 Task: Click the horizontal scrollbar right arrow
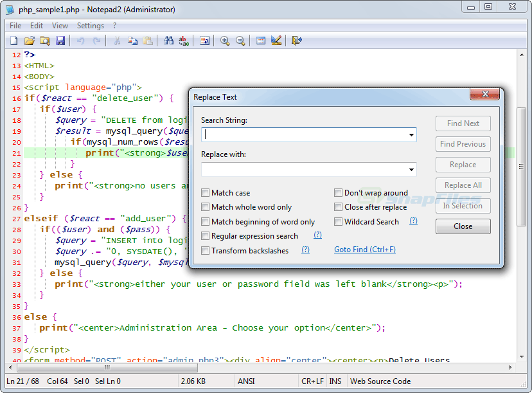pyautogui.click(x=510, y=367)
